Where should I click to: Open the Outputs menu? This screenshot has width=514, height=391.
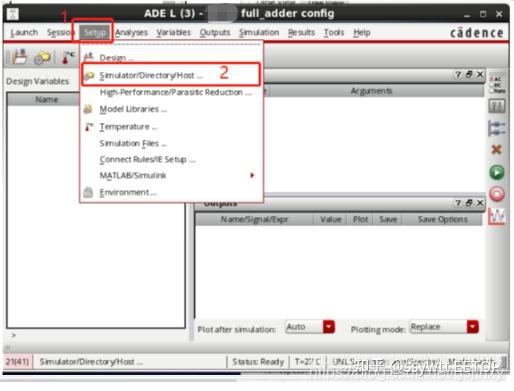pyautogui.click(x=215, y=33)
